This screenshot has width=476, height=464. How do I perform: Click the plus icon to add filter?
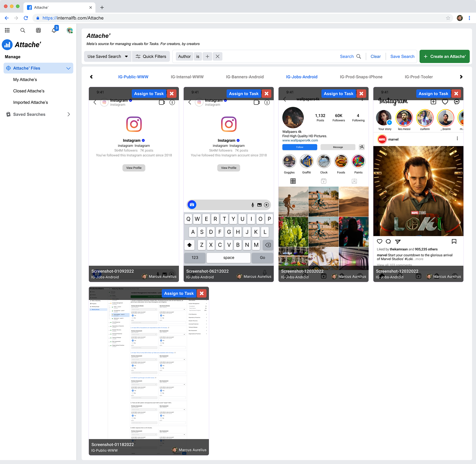pyautogui.click(x=207, y=56)
